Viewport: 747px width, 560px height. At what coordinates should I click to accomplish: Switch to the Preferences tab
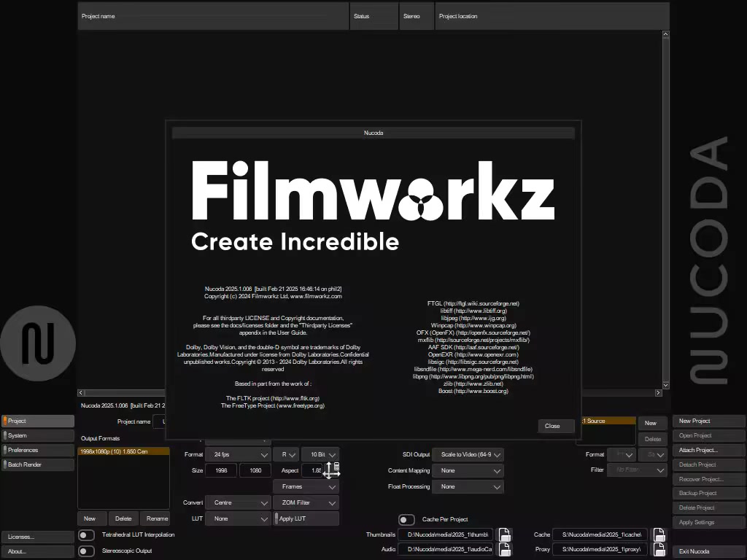38,450
